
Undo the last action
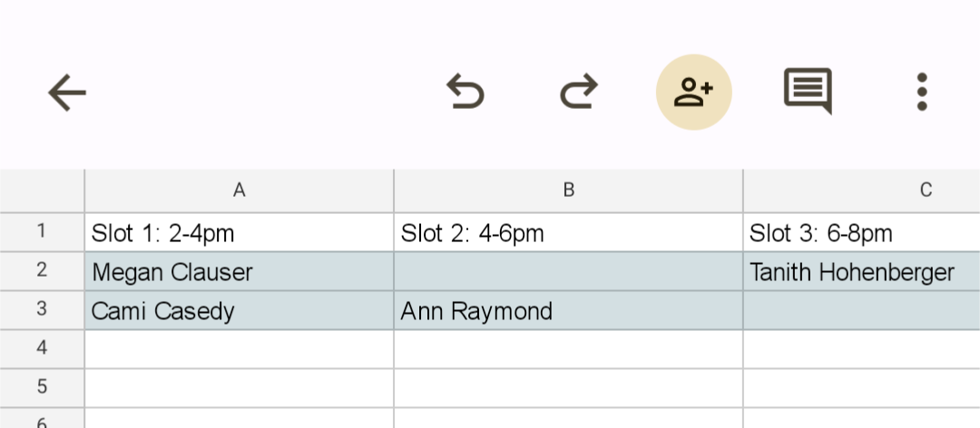(x=465, y=92)
